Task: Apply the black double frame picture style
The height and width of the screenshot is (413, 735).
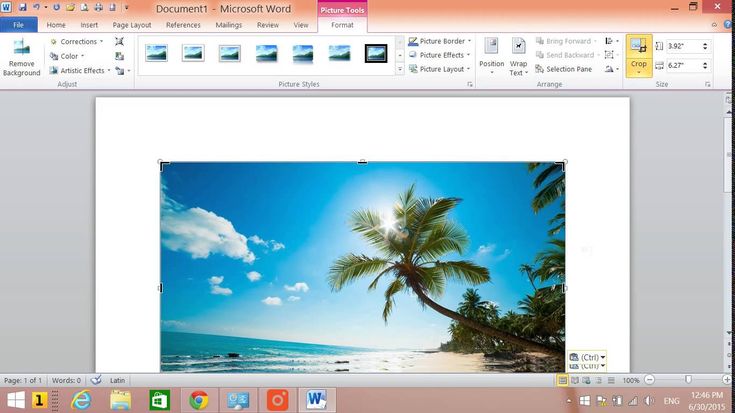Action: click(376, 53)
